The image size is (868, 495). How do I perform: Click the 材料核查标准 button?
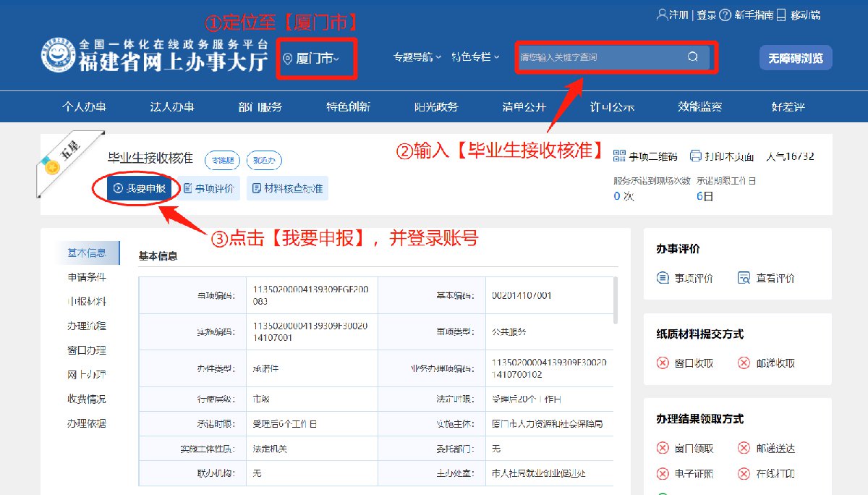point(287,189)
